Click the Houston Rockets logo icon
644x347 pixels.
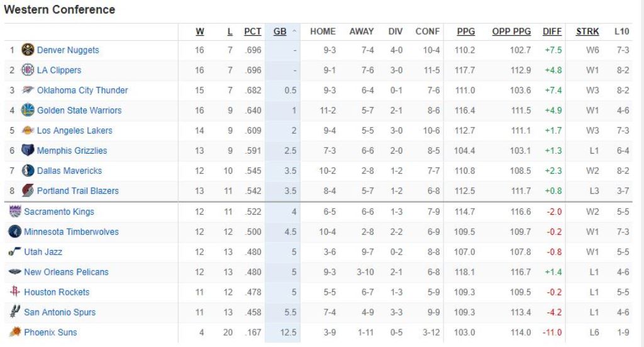click(15, 292)
